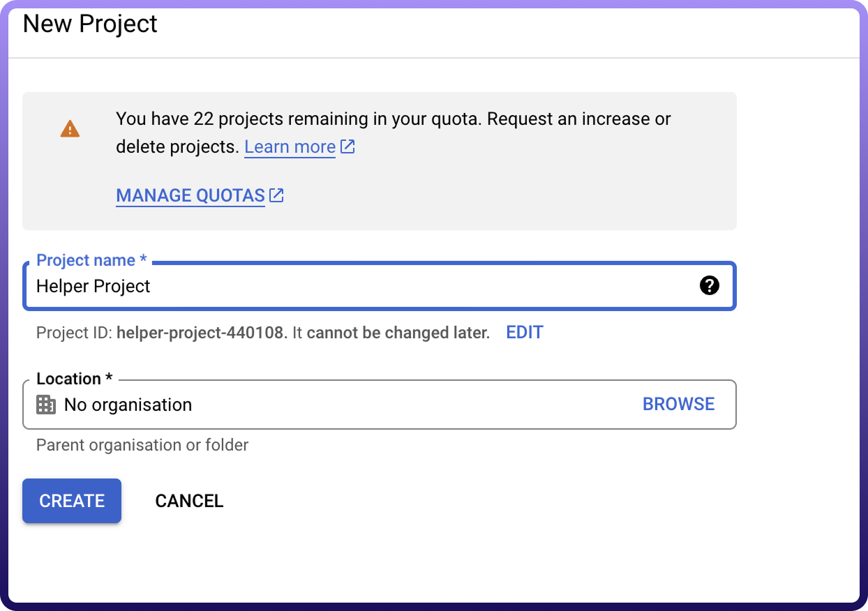Image resolution: width=868 pixels, height=611 pixels.
Task: Click the Project name field label
Action: 91,260
